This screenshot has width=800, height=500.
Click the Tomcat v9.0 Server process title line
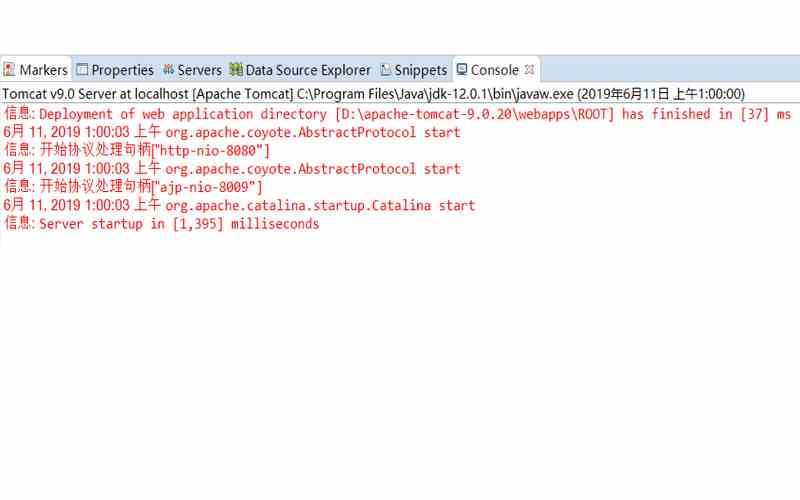(x=373, y=94)
